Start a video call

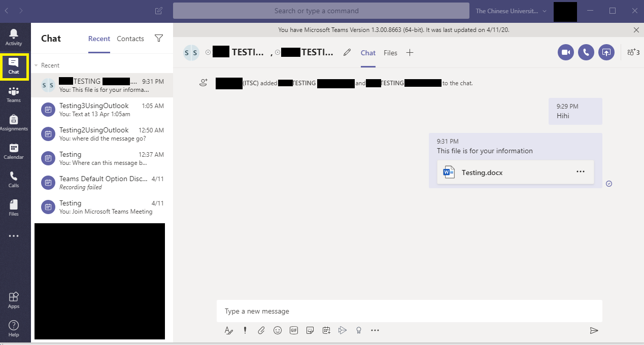point(566,52)
